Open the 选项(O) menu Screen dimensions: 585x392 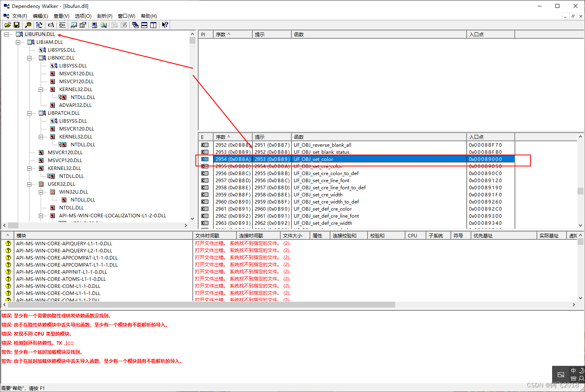(x=82, y=16)
